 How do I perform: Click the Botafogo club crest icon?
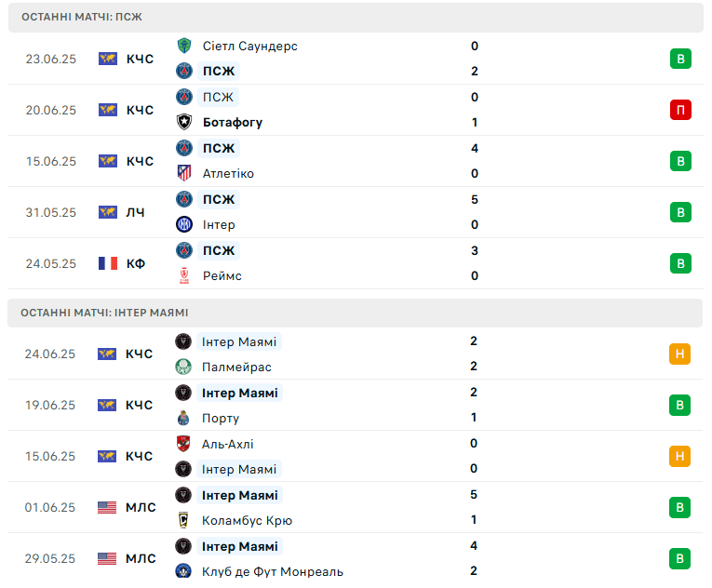tap(184, 122)
